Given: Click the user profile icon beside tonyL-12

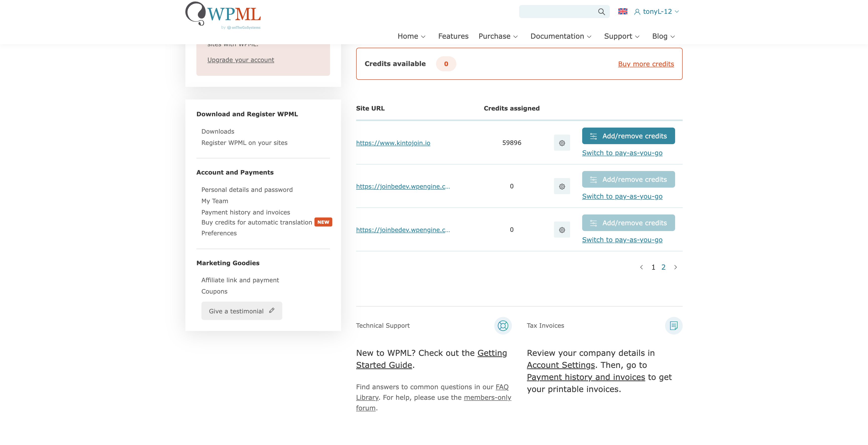Looking at the screenshot, I should (x=637, y=12).
